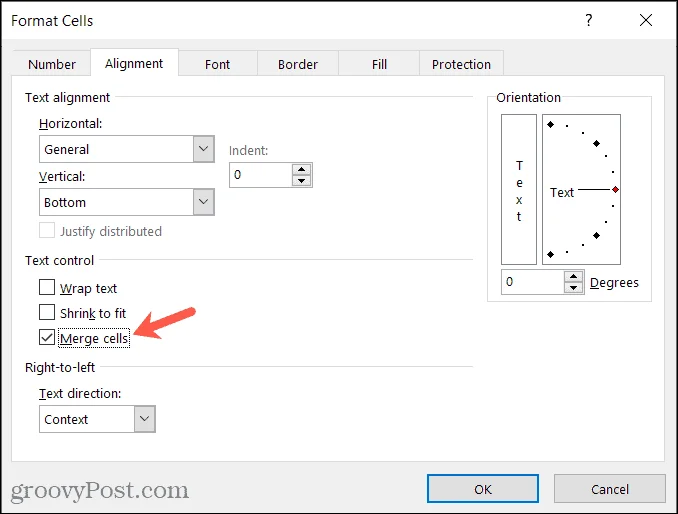Expand the Text direction dropdown arrow
Viewport: 678px width, 514px height.
point(144,419)
